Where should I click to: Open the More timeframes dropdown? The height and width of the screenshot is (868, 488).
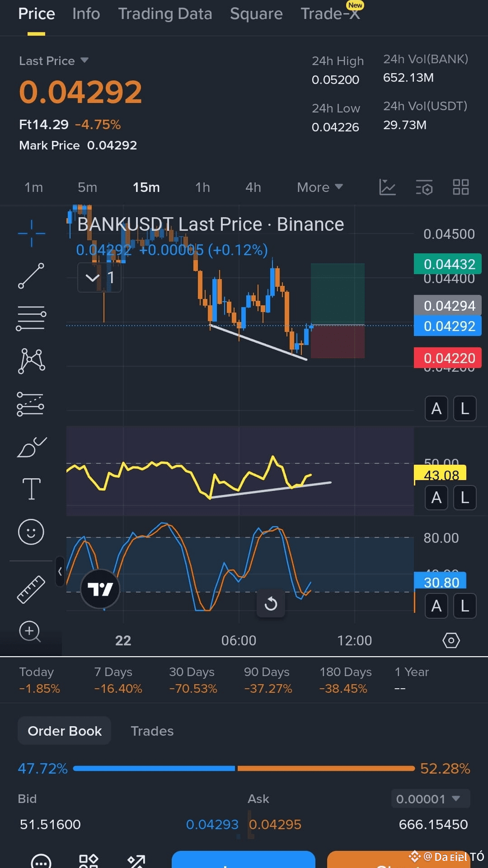coord(320,187)
